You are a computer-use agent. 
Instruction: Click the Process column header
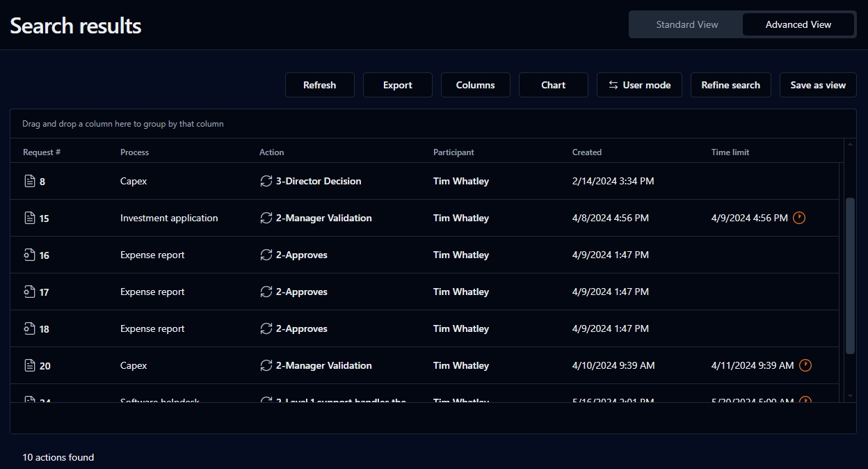134,152
